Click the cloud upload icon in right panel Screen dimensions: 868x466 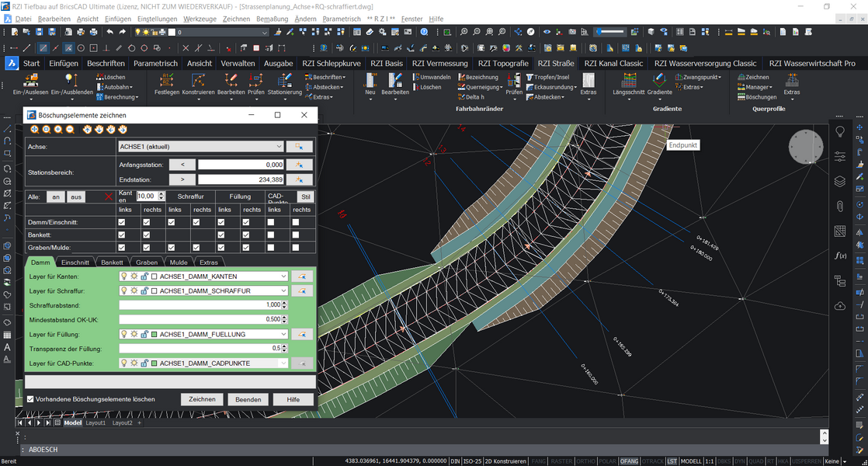coord(840,306)
